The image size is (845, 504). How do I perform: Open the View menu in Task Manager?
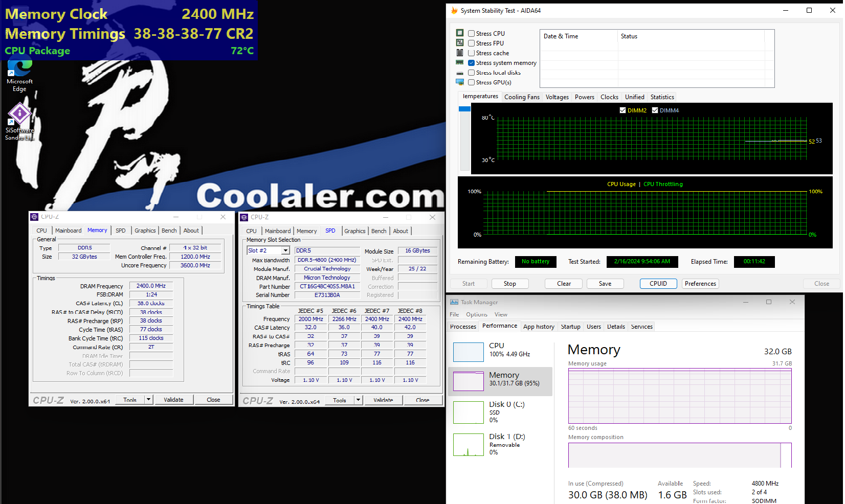[x=501, y=314]
